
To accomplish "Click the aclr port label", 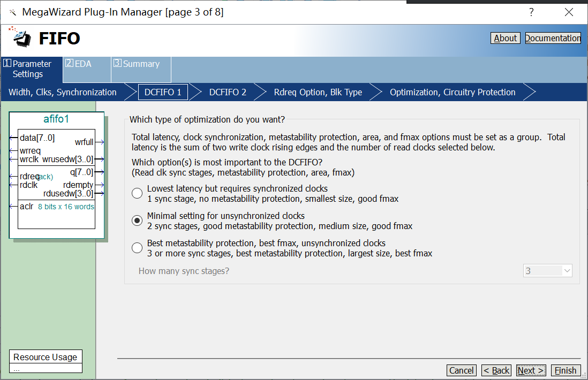I will click(27, 206).
